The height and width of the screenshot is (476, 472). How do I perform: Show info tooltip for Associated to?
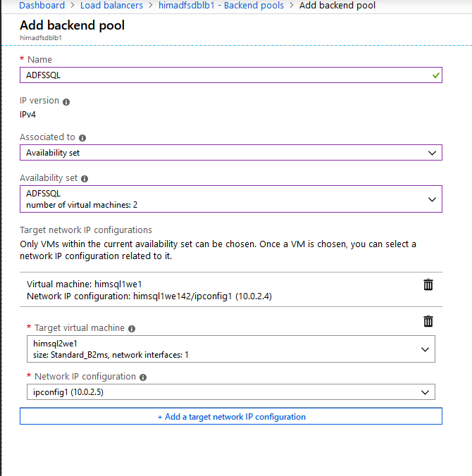click(82, 138)
